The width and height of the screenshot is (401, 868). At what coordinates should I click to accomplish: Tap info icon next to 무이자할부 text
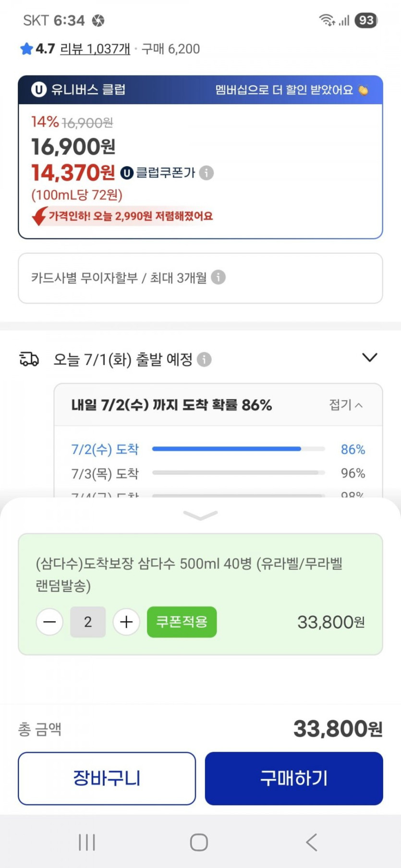(218, 277)
